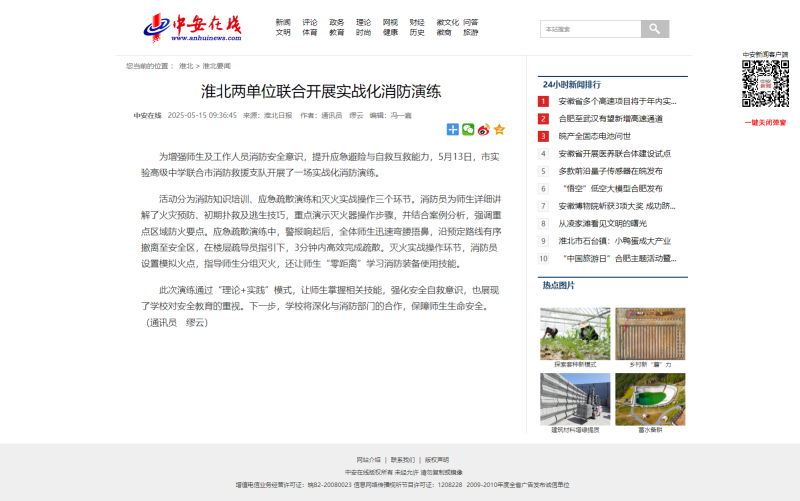Image resolution: width=800 pixels, height=501 pixels.
Task: Click the 中安在线 source label under title
Action: click(x=147, y=116)
